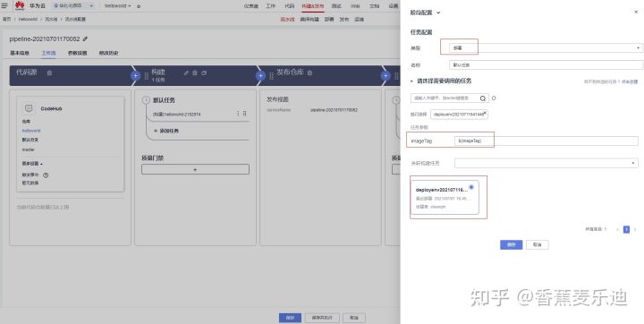Add a stage between 构建 and 发布仓库
Viewport: 644px width, 324px height.
coord(260,76)
